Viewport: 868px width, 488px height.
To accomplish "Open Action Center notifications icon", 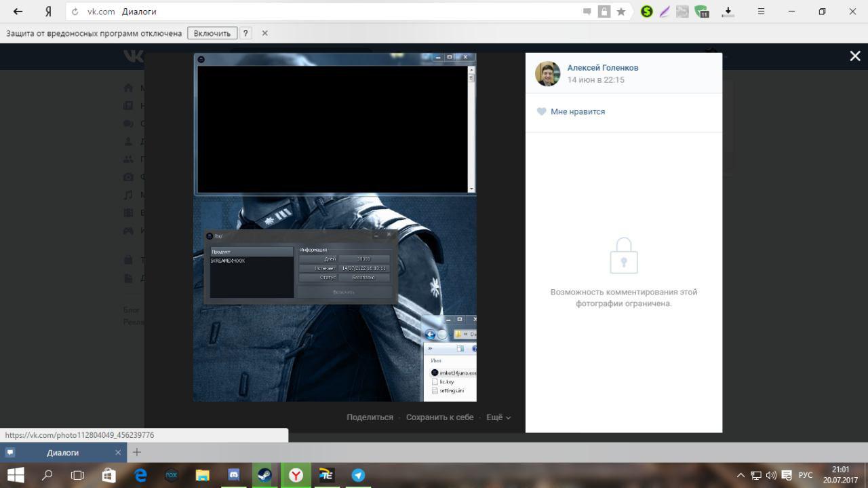I will 787,475.
